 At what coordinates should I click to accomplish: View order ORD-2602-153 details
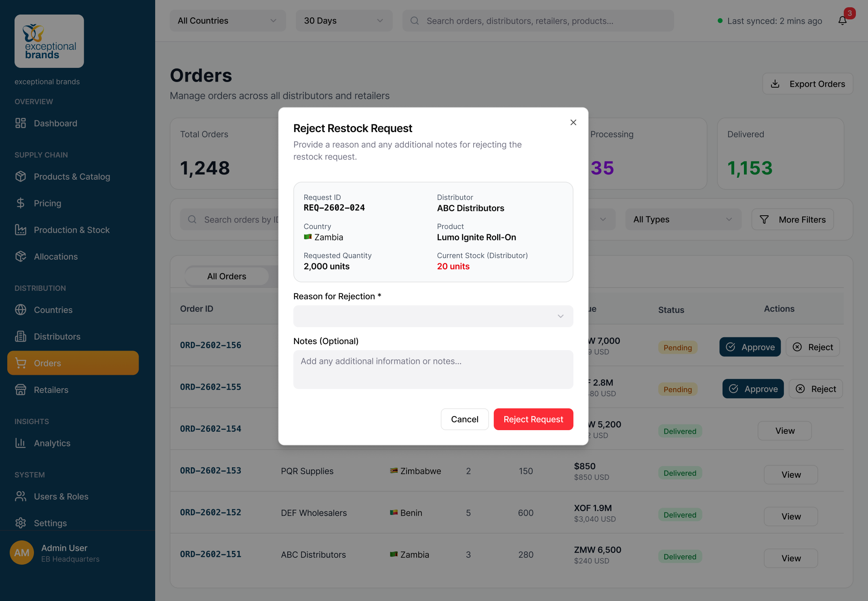[x=791, y=475]
